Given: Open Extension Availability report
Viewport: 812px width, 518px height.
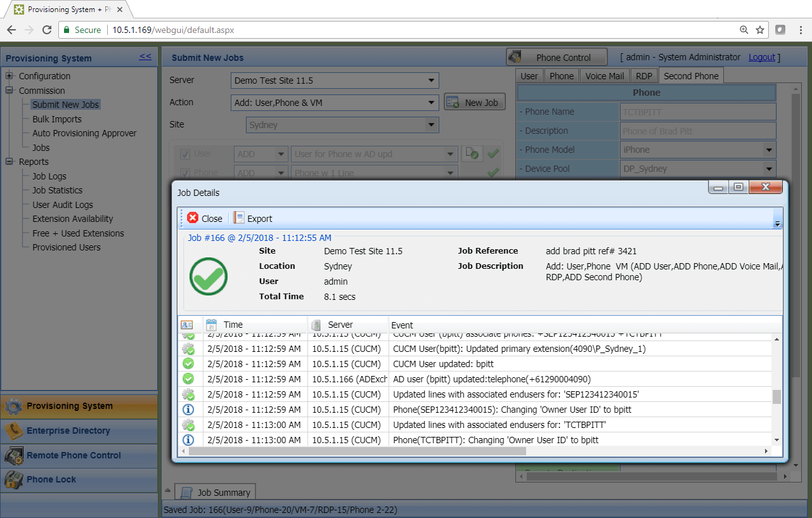Looking at the screenshot, I should point(73,219).
